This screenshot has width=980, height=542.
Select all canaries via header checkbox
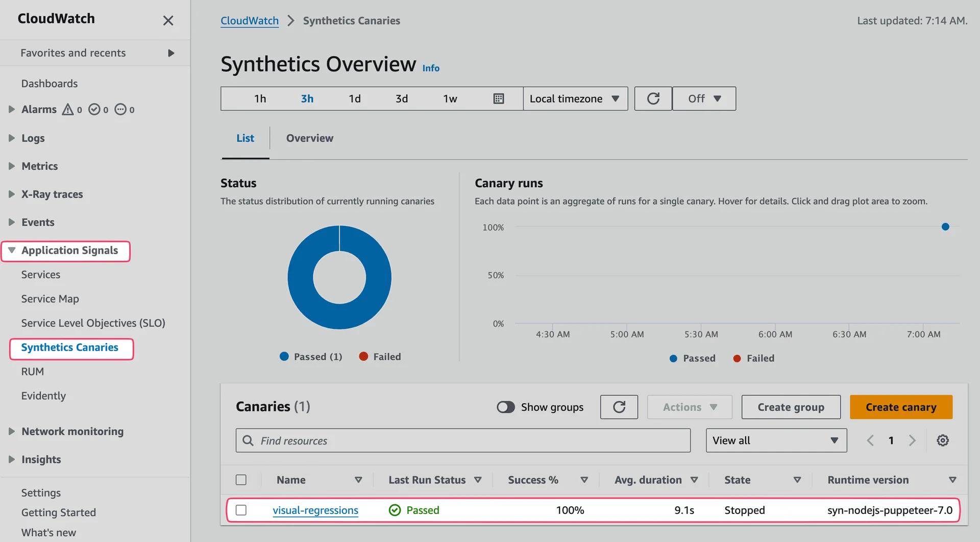pos(241,479)
